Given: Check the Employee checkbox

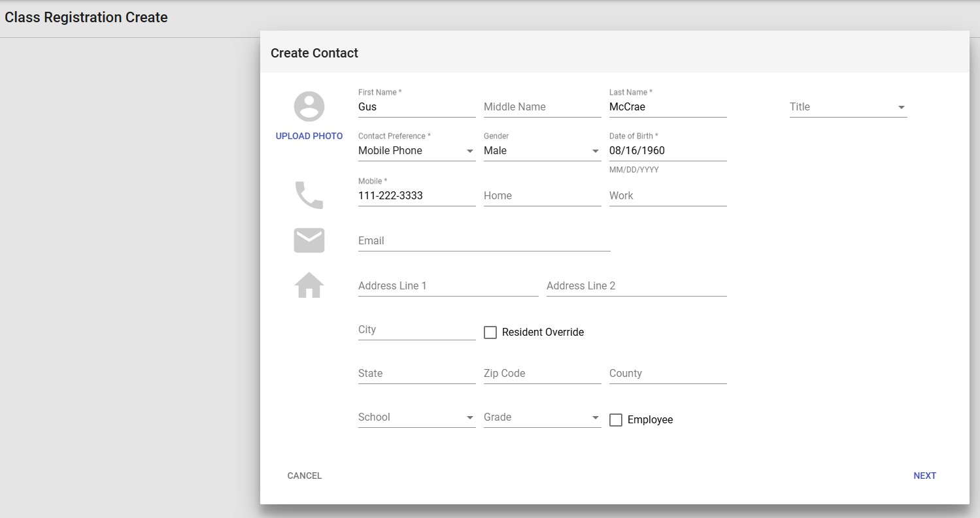Looking at the screenshot, I should point(616,420).
